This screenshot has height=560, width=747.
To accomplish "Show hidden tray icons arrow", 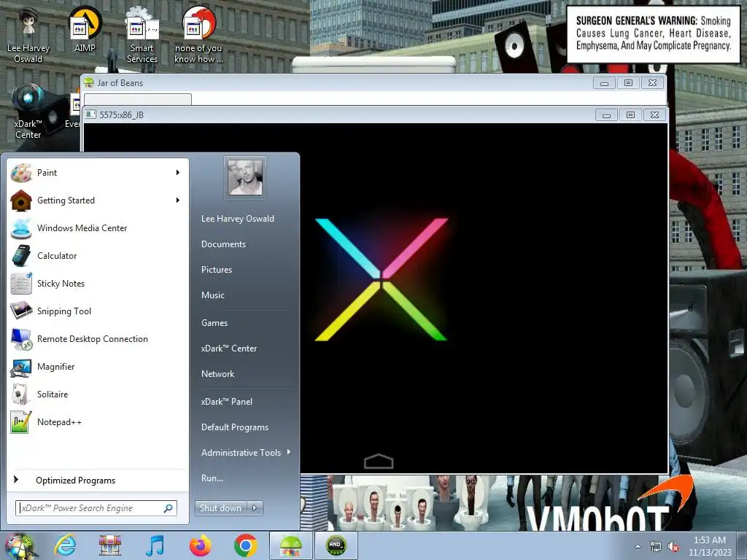I will pos(638,546).
